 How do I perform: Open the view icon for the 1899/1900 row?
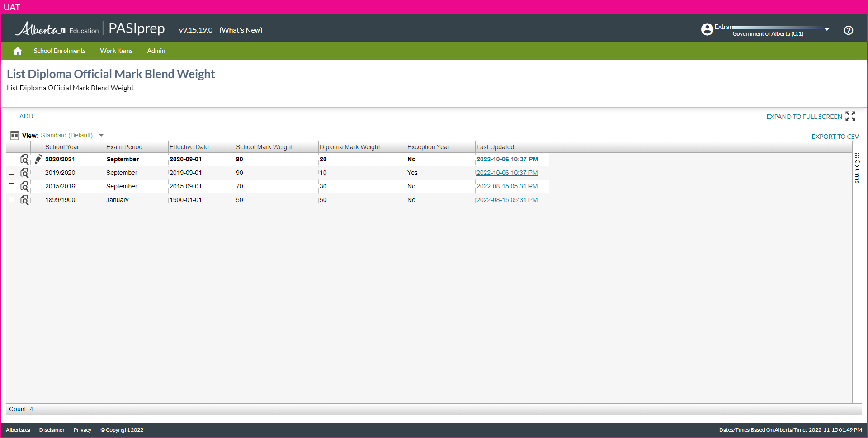[x=24, y=200]
